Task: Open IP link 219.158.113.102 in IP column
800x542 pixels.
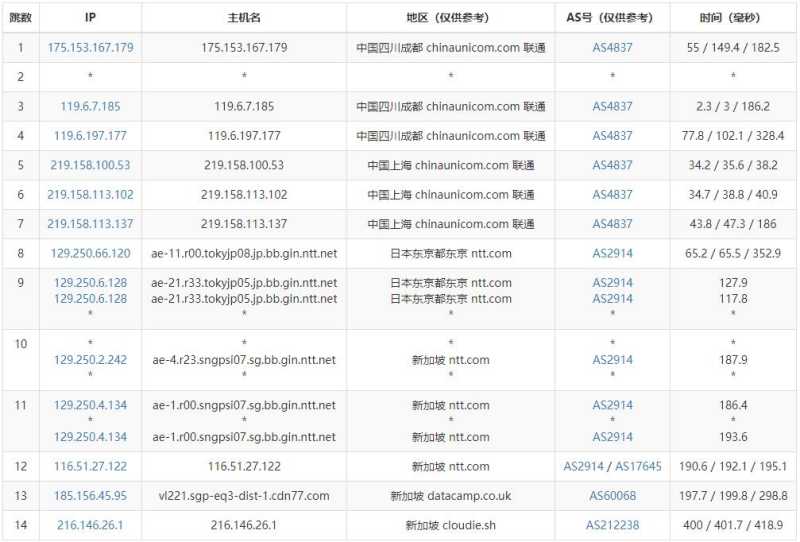Action: coord(90,194)
